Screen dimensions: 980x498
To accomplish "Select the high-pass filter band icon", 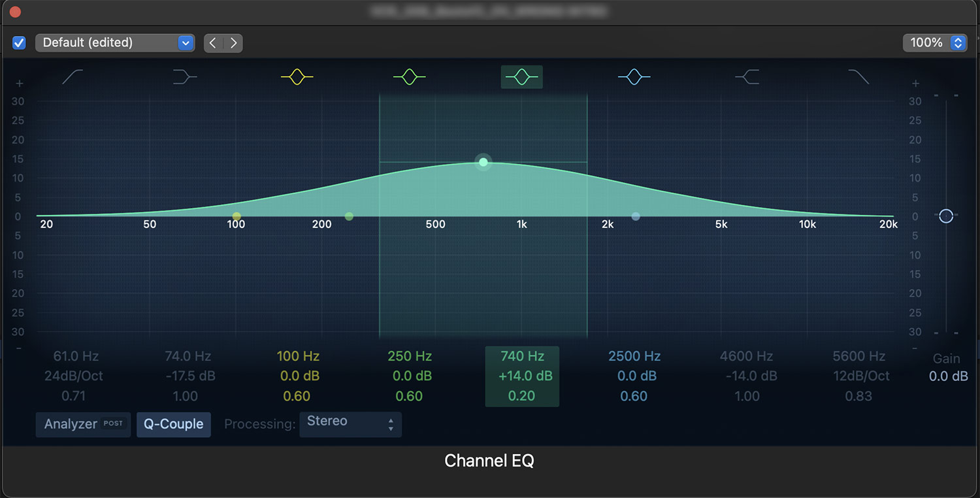I will point(72,76).
